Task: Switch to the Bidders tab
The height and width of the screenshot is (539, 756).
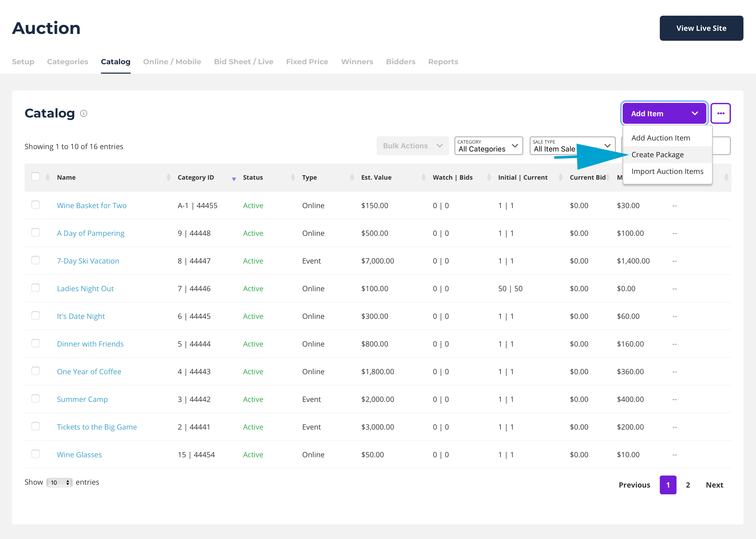Action: [x=400, y=62]
